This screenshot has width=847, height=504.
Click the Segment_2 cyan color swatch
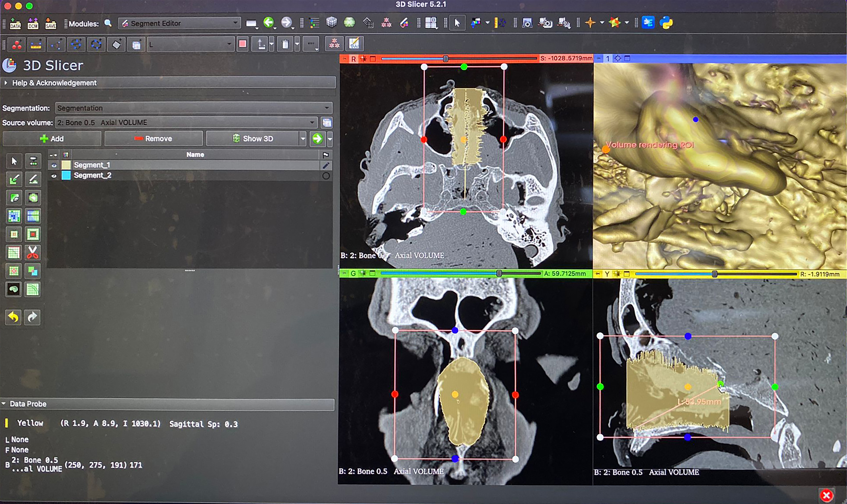66,176
